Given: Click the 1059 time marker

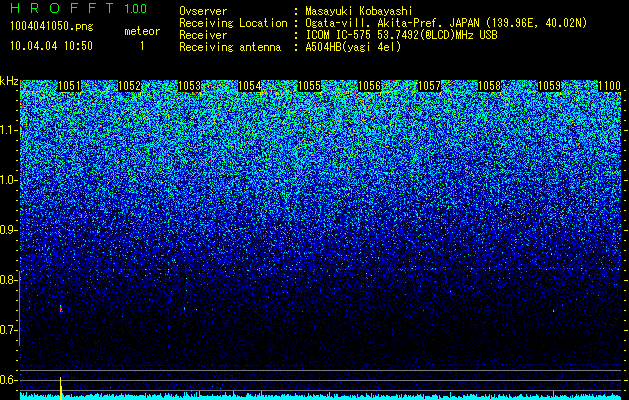Looking at the screenshot, I should click(x=549, y=86).
